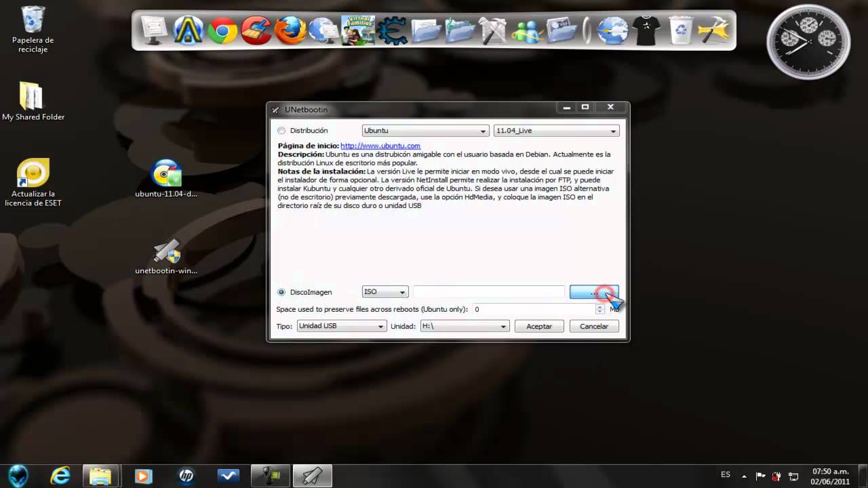Select Actualizar la licencia de ESET shortcut
The width and height of the screenshot is (868, 488).
pos(33,183)
